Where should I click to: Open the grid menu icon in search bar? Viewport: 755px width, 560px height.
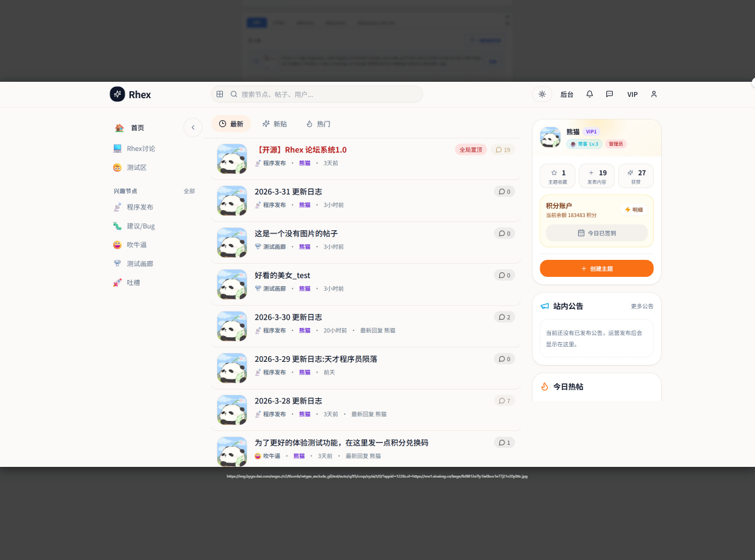pos(220,94)
